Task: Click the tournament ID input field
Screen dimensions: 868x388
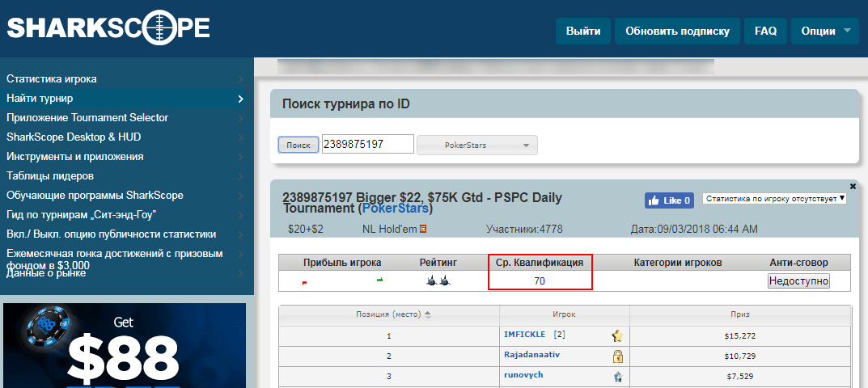Action: click(368, 145)
